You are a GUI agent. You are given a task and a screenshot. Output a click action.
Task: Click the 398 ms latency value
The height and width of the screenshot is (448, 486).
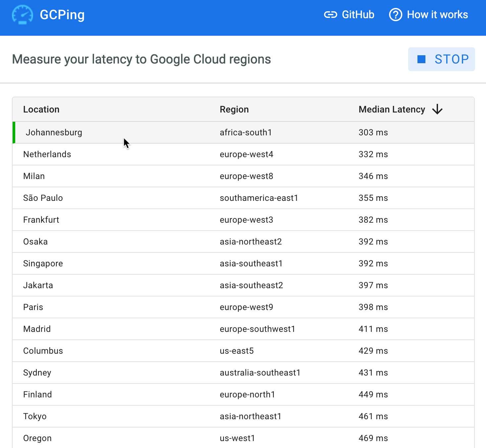click(373, 307)
